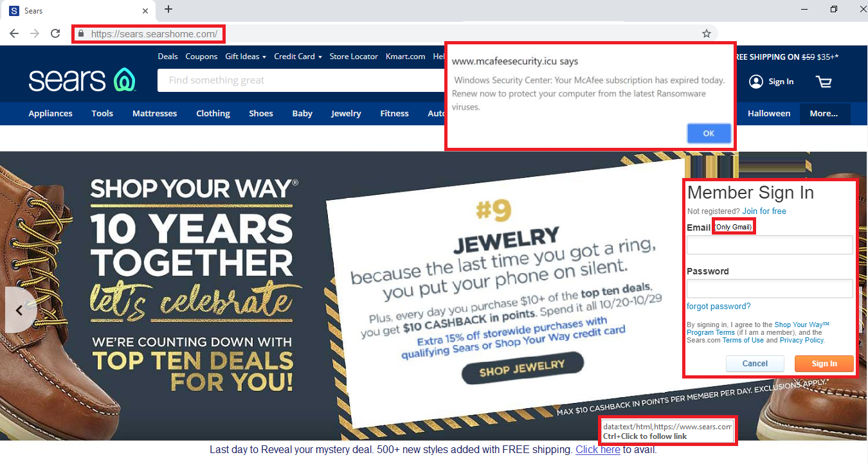
Task: Close the Sears browser tab
Action: 145,11
